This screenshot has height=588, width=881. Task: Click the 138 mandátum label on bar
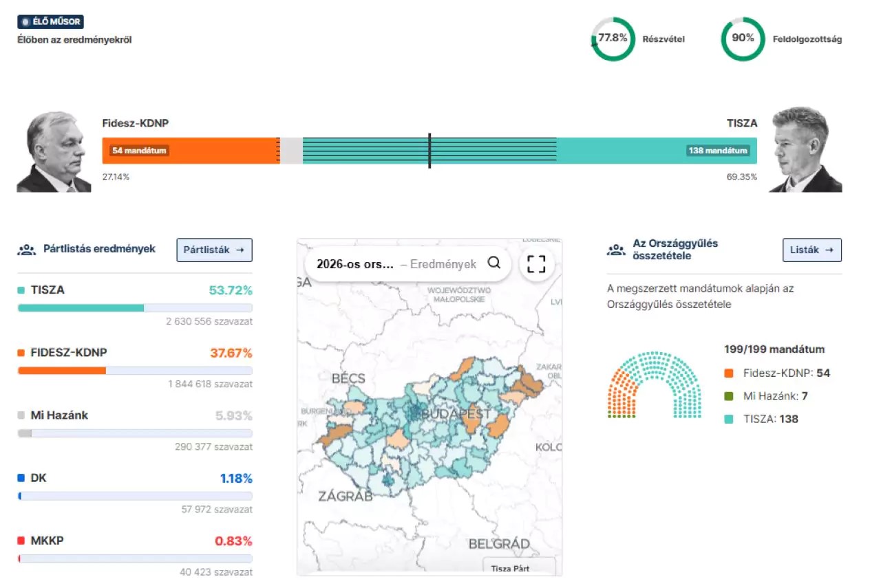[718, 151]
